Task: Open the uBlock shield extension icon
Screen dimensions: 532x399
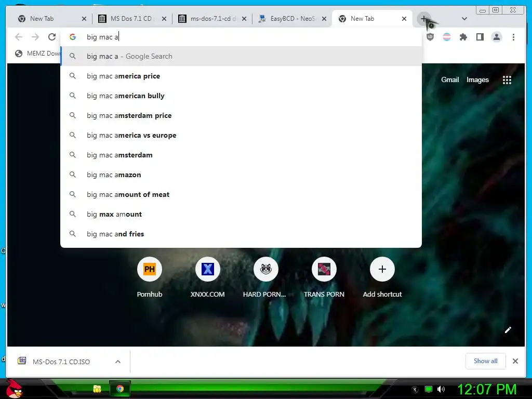Action: [x=430, y=37]
